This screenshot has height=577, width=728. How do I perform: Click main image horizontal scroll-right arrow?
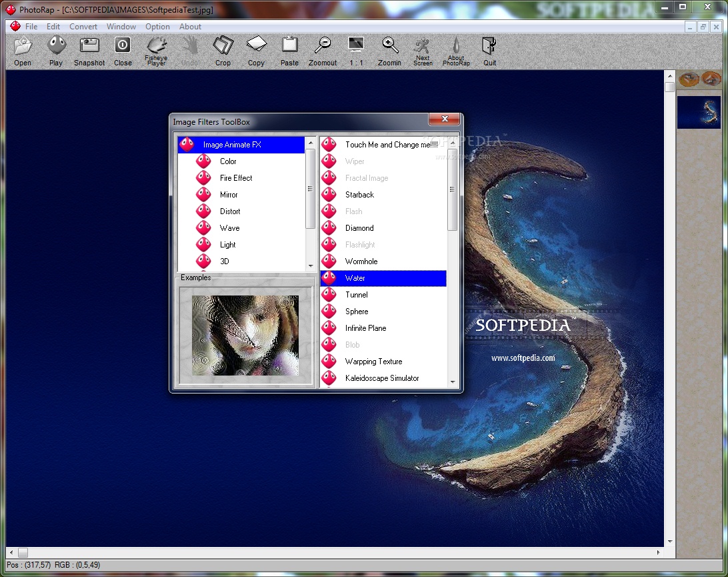tap(659, 552)
